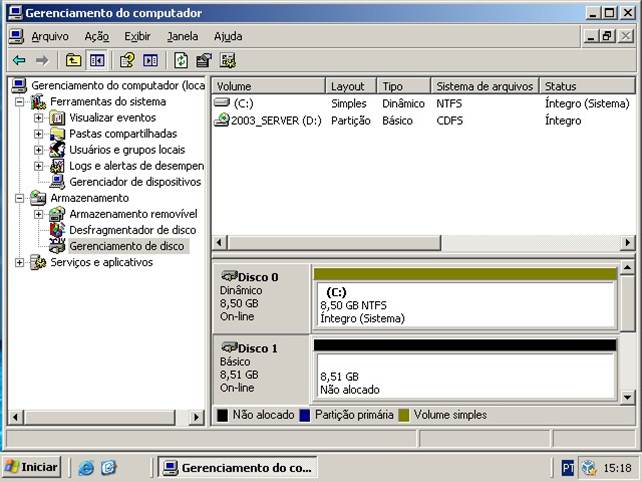The height and width of the screenshot is (482, 642).
Task: Expand the Armazenamento removível node
Action: pyautogui.click(x=38, y=214)
